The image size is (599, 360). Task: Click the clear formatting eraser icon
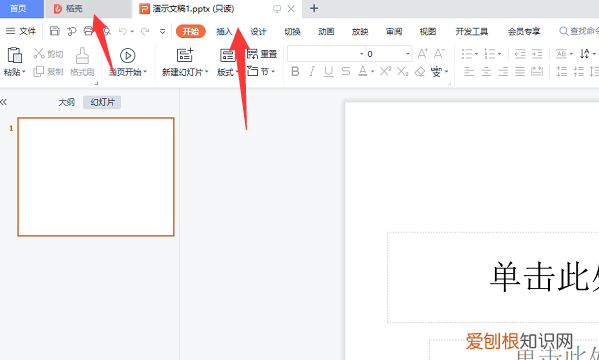420,71
